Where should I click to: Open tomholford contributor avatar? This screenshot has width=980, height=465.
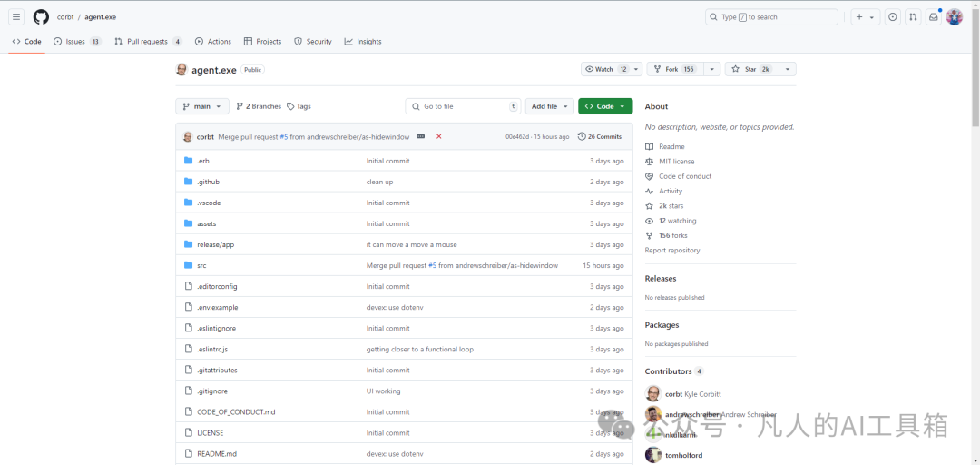[x=653, y=455]
